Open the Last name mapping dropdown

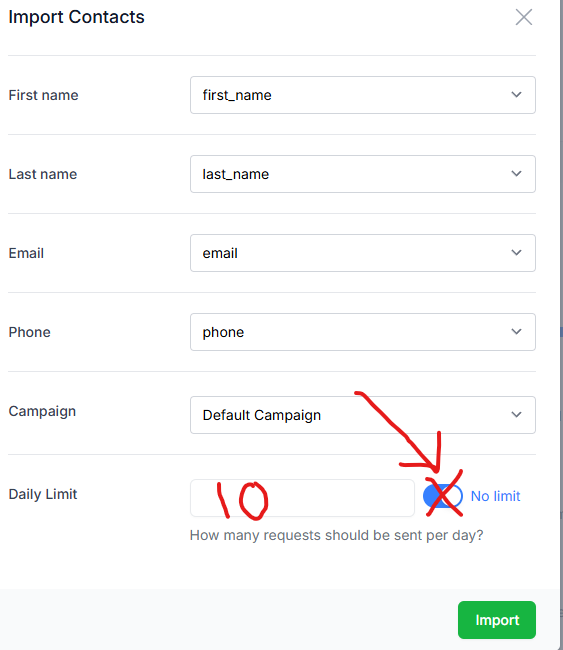[363, 174]
